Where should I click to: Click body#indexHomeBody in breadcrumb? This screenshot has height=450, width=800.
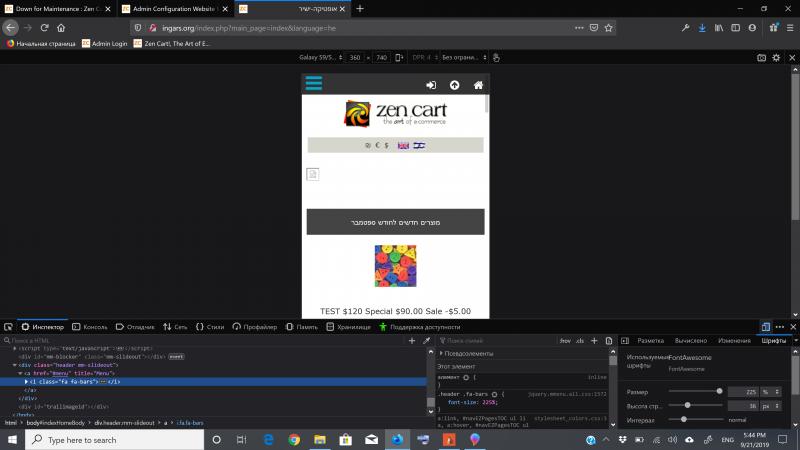click(x=56, y=423)
